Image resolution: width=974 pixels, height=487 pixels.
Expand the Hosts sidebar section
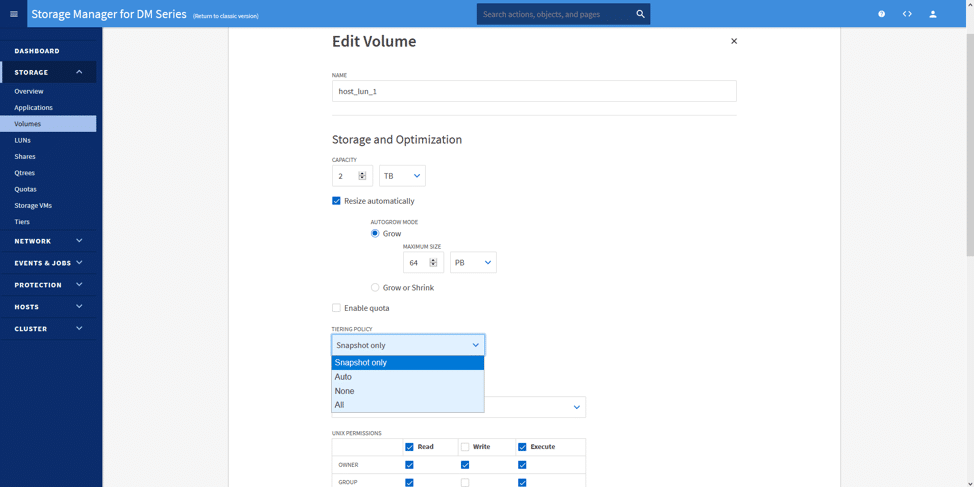click(x=79, y=306)
